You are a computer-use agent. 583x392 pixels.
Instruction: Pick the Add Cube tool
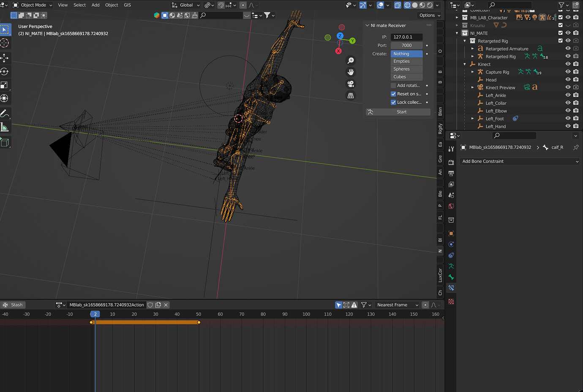(5, 142)
